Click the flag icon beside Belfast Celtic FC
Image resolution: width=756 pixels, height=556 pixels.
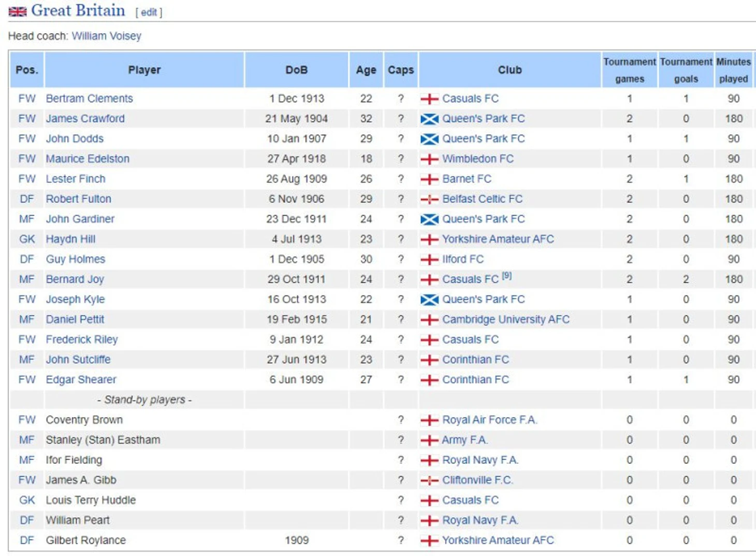click(x=429, y=199)
